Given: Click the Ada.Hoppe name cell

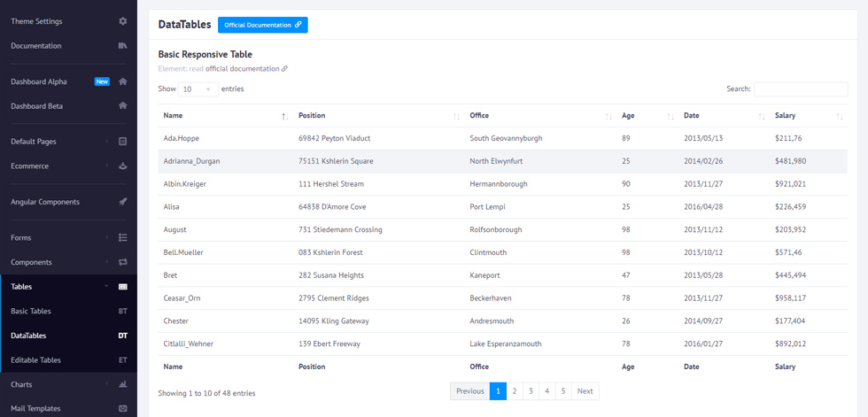Looking at the screenshot, I should (225, 138).
